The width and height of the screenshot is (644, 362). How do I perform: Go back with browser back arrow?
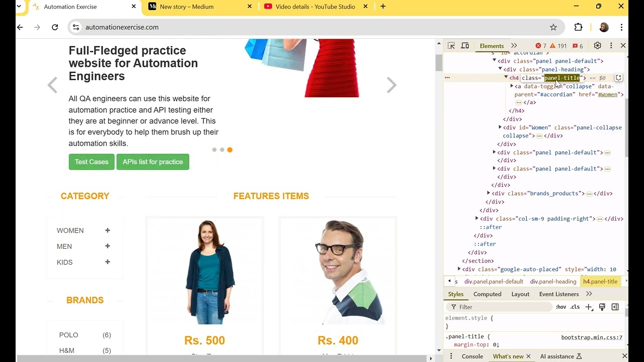click(x=20, y=27)
